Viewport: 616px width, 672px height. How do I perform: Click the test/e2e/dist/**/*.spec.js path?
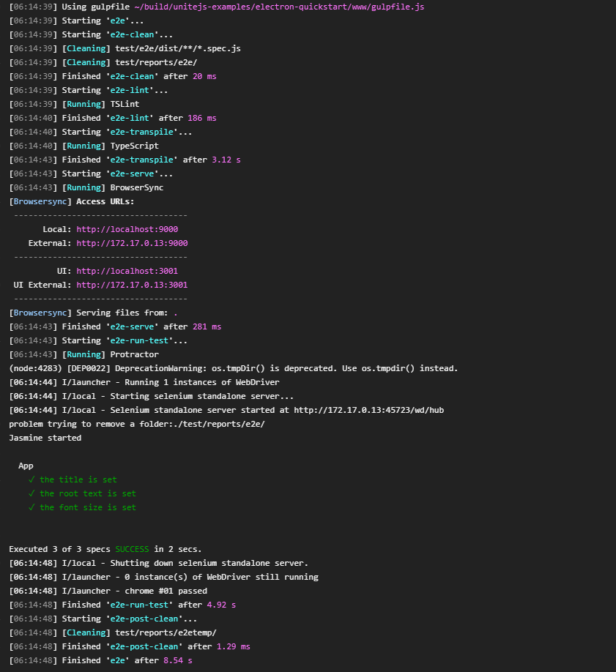click(x=178, y=48)
